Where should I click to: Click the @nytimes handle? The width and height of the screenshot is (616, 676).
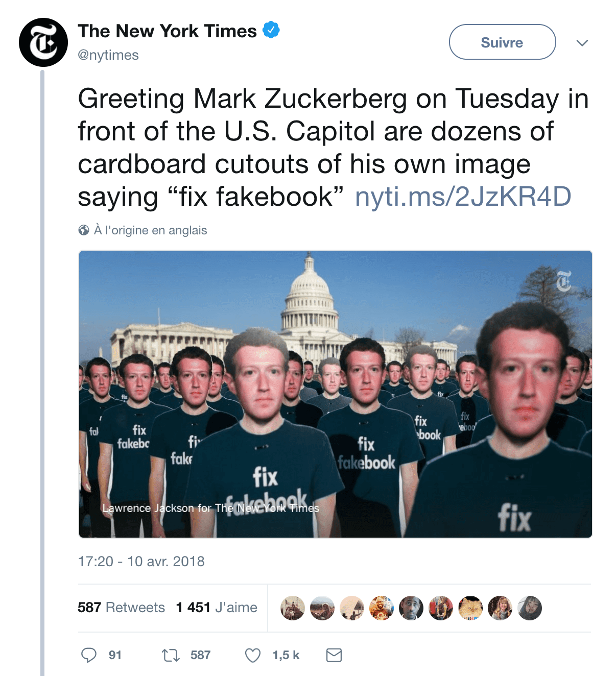point(108,55)
